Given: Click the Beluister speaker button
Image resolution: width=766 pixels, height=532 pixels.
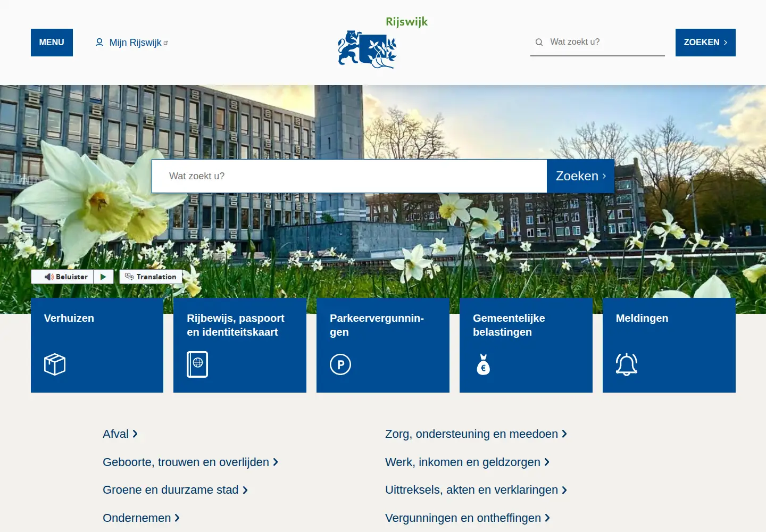Looking at the screenshot, I should coord(63,277).
